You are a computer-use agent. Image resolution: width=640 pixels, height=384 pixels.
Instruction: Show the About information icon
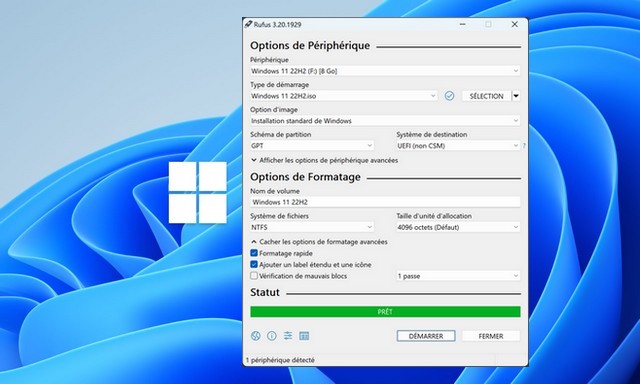tap(272, 336)
